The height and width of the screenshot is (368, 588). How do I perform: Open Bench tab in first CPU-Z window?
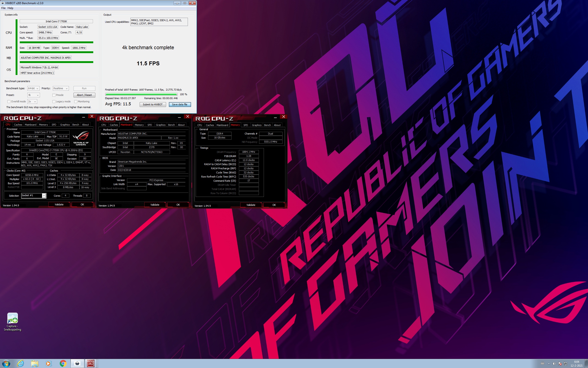pyautogui.click(x=76, y=125)
